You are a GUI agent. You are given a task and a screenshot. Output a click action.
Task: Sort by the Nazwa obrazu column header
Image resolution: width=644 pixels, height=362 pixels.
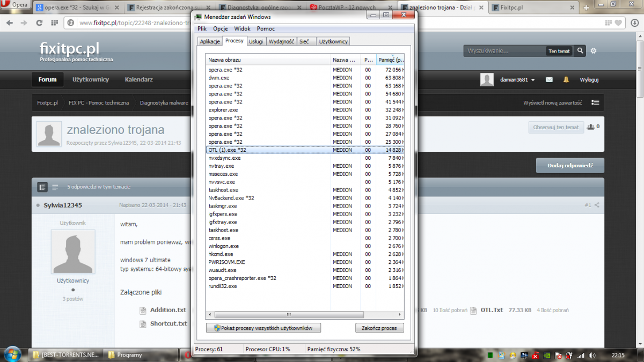[x=268, y=60]
